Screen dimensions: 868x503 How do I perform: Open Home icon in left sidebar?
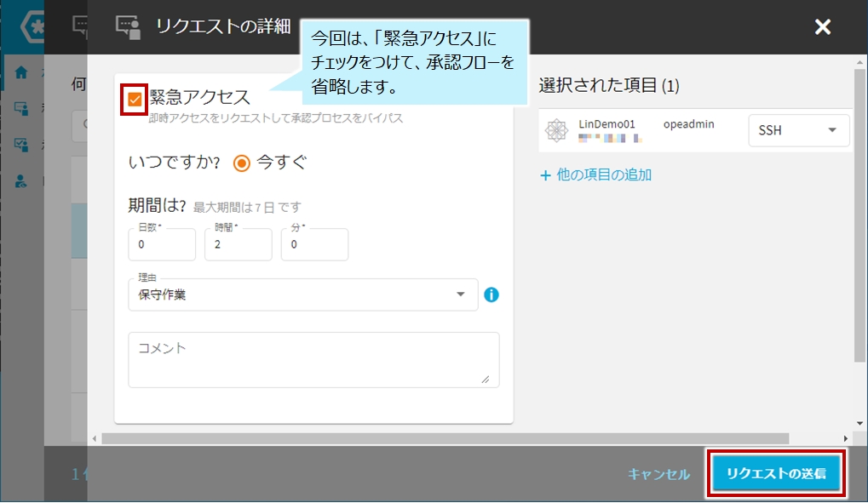coord(21,72)
